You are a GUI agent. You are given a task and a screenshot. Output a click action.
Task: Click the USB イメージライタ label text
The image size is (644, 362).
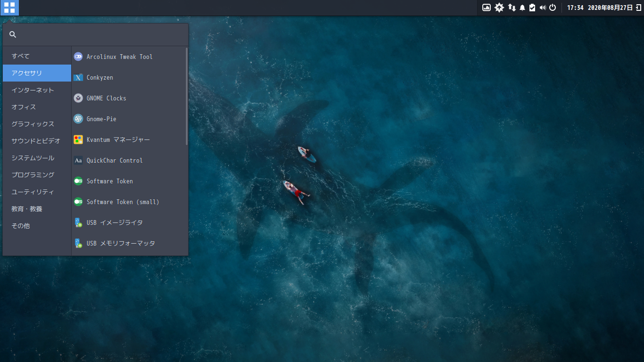[115, 222]
